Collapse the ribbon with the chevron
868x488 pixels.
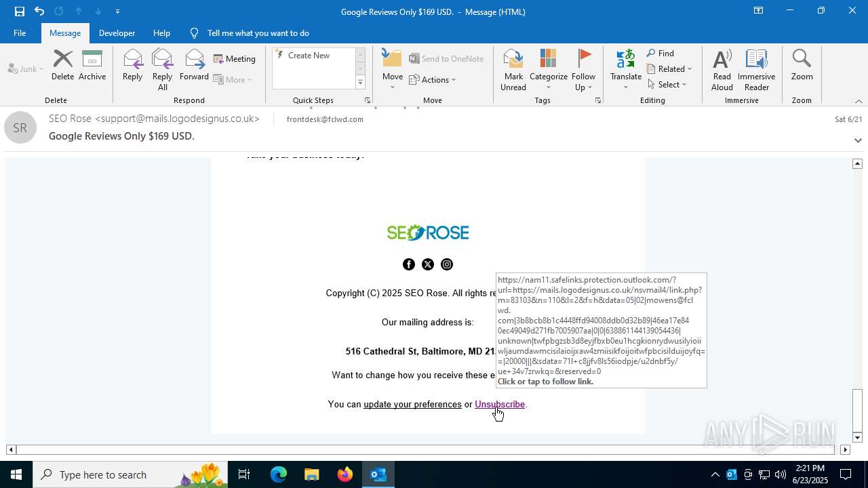[x=859, y=101]
